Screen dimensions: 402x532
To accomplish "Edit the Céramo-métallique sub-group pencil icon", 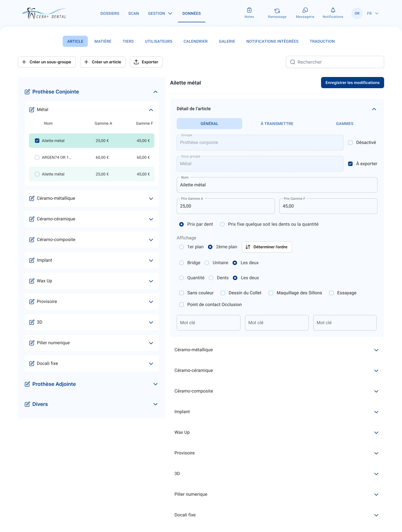I will point(32,198).
